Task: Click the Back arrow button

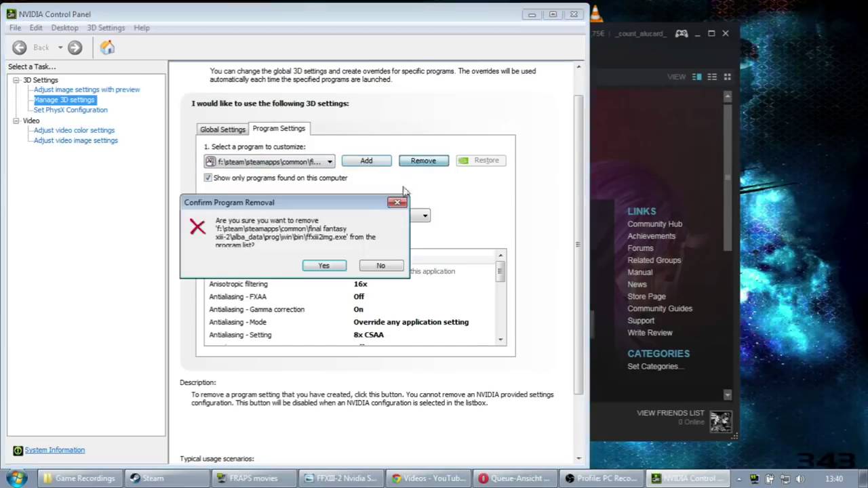Action: pyautogui.click(x=20, y=47)
